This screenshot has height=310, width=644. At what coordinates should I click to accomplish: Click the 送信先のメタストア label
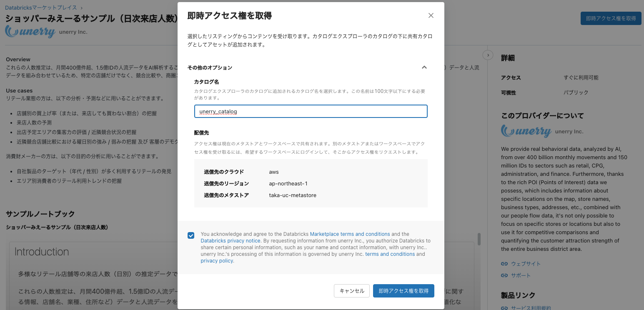click(x=226, y=195)
